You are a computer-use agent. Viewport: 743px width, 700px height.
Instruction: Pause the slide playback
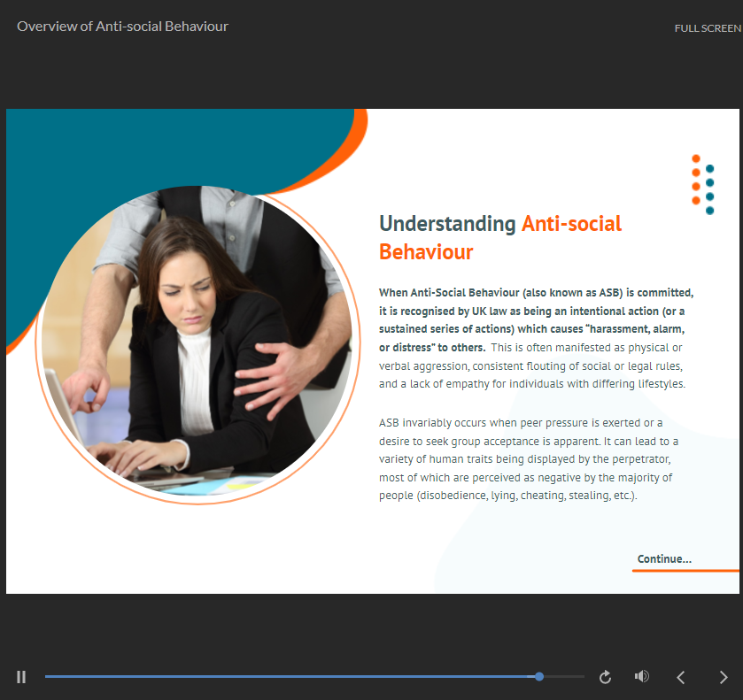(x=21, y=677)
